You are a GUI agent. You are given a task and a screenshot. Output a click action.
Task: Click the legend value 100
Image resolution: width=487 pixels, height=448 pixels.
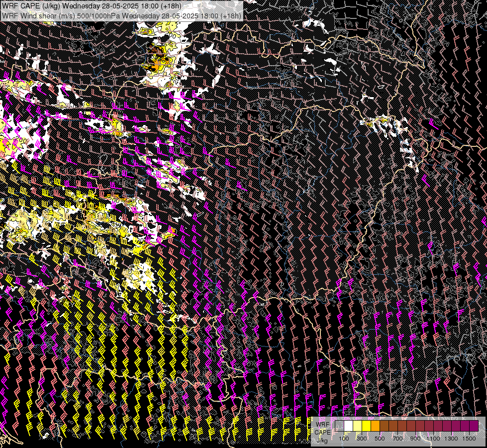click(344, 439)
